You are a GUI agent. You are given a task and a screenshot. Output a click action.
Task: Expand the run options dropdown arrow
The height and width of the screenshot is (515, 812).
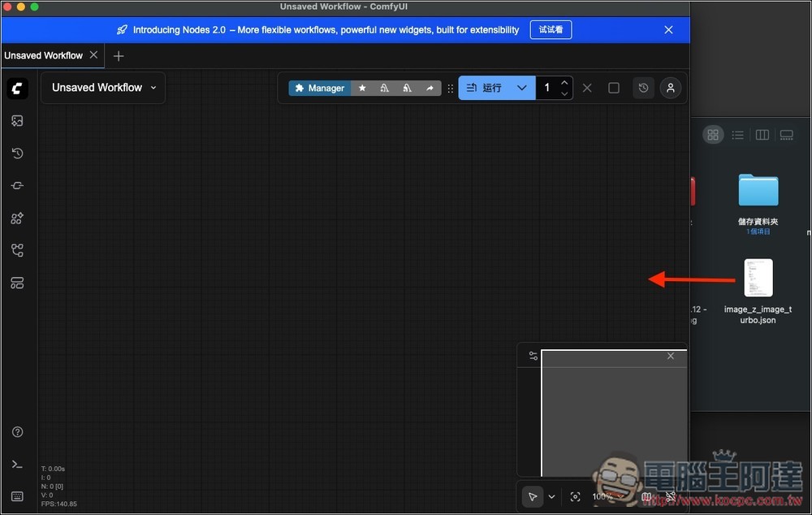(x=522, y=88)
